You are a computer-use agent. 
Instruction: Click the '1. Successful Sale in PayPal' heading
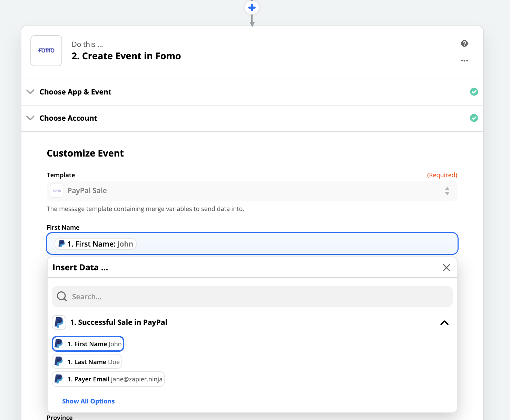tap(119, 322)
